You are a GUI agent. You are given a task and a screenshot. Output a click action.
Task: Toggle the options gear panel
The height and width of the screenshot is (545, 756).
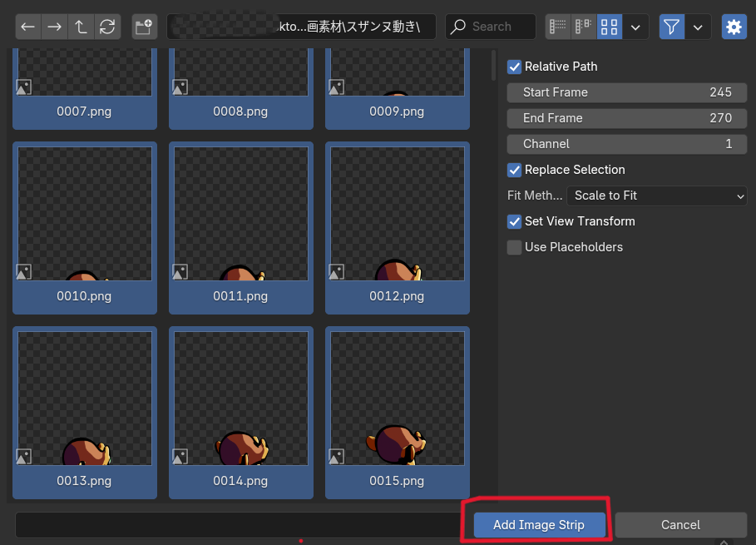[734, 27]
